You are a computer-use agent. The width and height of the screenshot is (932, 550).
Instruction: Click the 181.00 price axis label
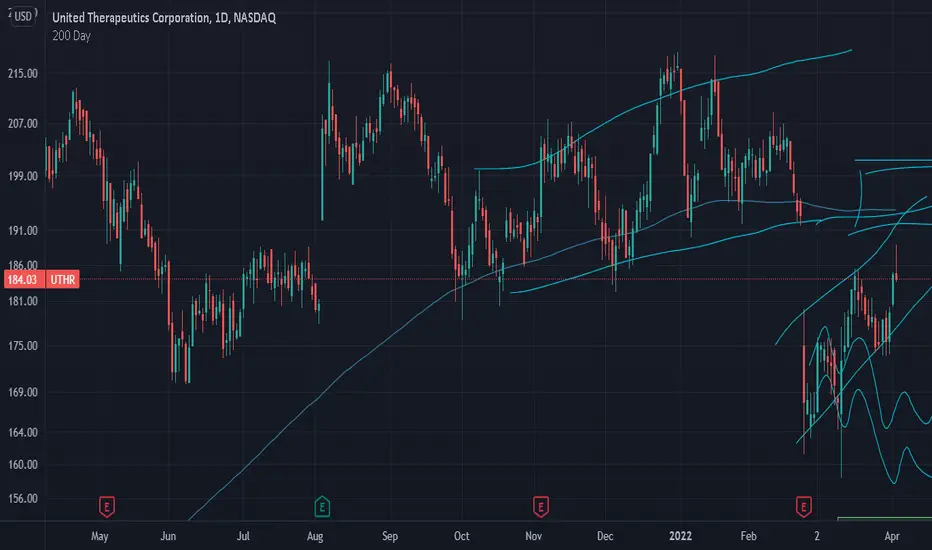pos(23,301)
